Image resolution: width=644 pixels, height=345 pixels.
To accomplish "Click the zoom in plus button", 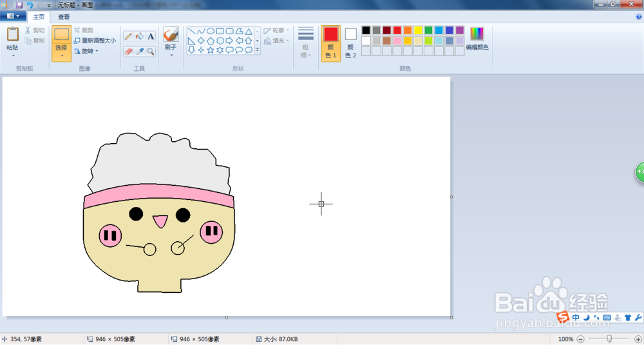I will click(638, 339).
